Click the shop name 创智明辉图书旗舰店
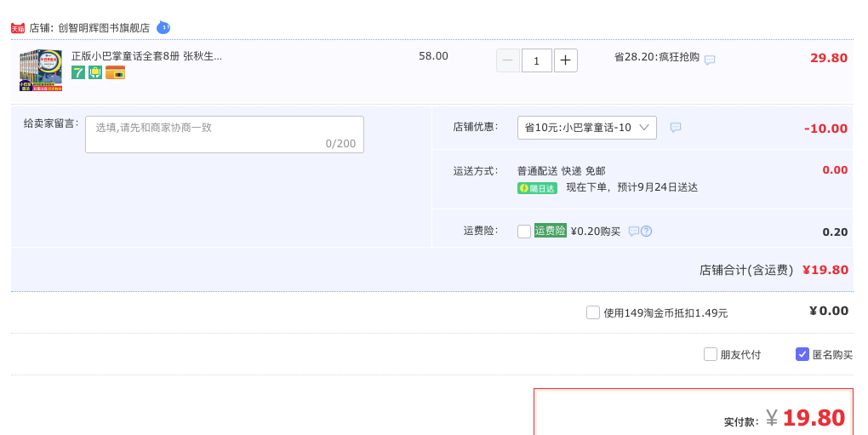This screenshot has height=435, width=868. point(104,28)
